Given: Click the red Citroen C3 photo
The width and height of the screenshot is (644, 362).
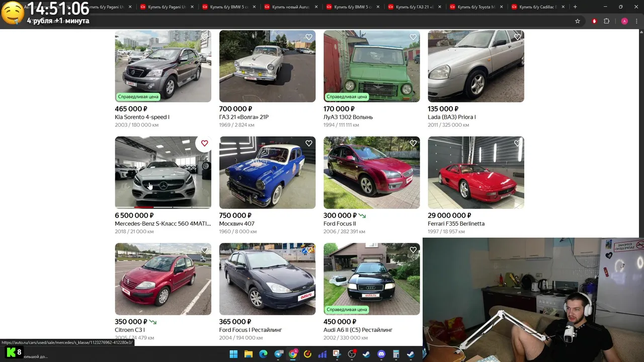Looking at the screenshot, I should point(163,279).
